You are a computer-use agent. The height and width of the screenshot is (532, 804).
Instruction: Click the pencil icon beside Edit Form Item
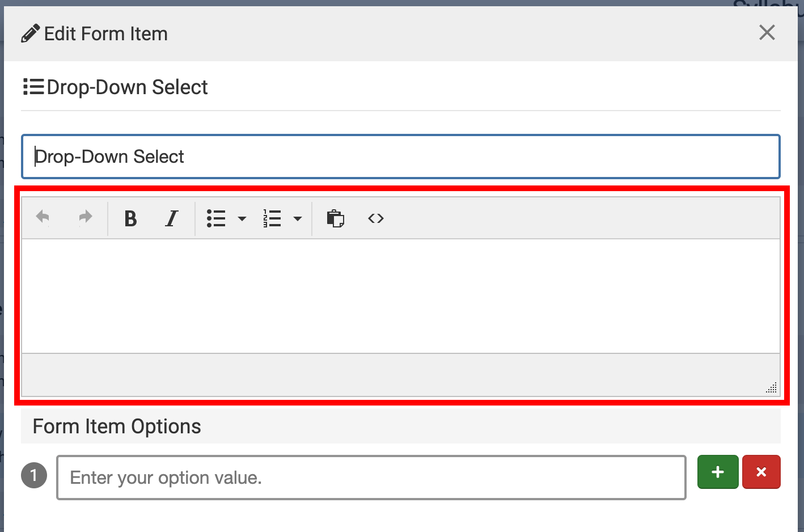[x=31, y=34]
